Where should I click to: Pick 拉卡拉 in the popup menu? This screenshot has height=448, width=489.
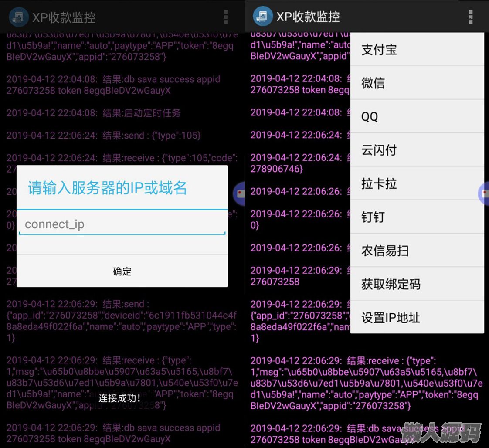pos(417,183)
